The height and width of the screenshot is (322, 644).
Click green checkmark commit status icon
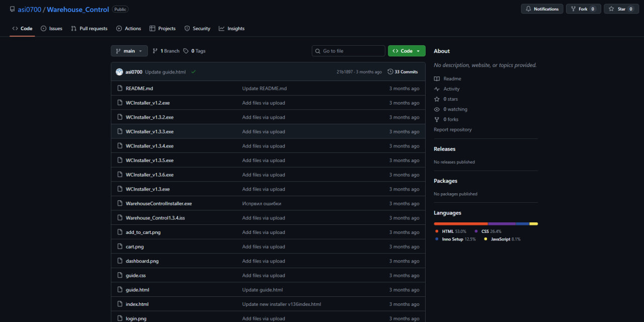point(193,72)
